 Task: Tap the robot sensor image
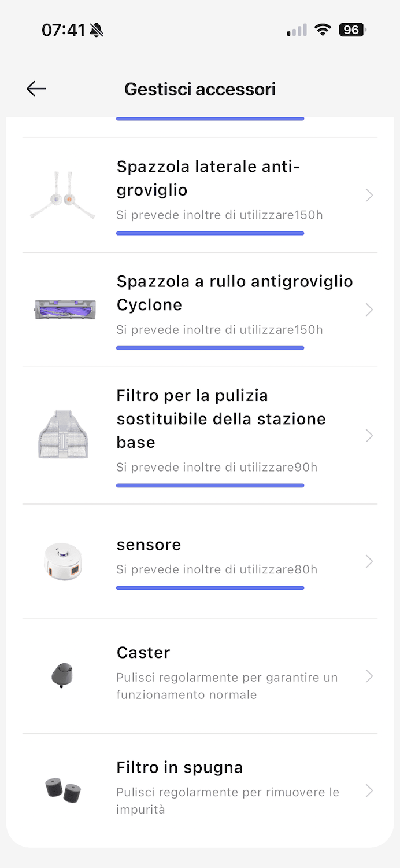(x=63, y=561)
